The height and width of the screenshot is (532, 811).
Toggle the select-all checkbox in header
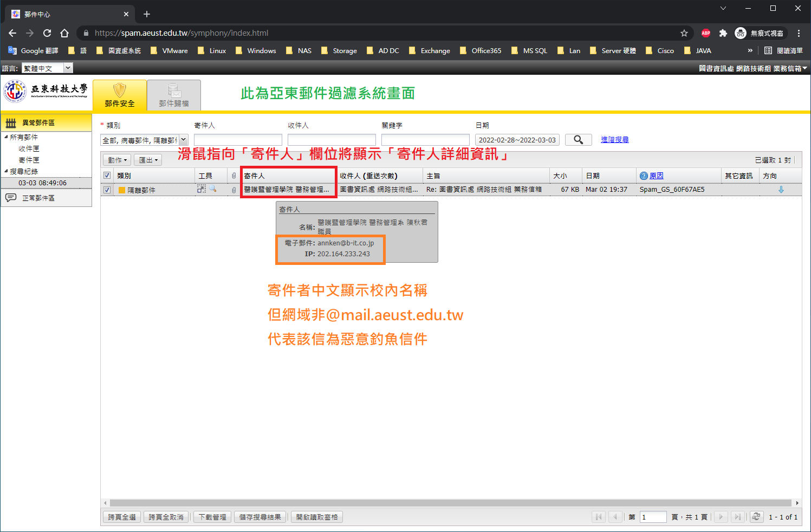coord(107,176)
